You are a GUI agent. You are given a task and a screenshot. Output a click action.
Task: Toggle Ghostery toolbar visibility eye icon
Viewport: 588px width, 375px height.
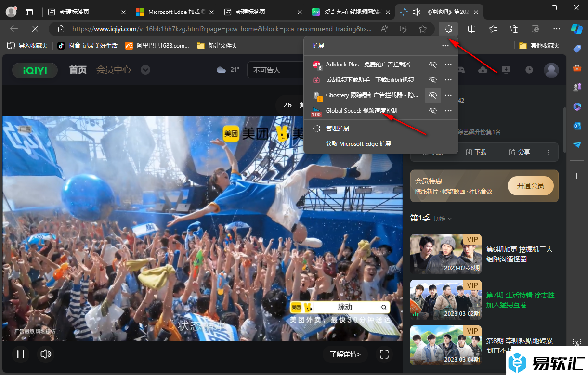(x=433, y=95)
